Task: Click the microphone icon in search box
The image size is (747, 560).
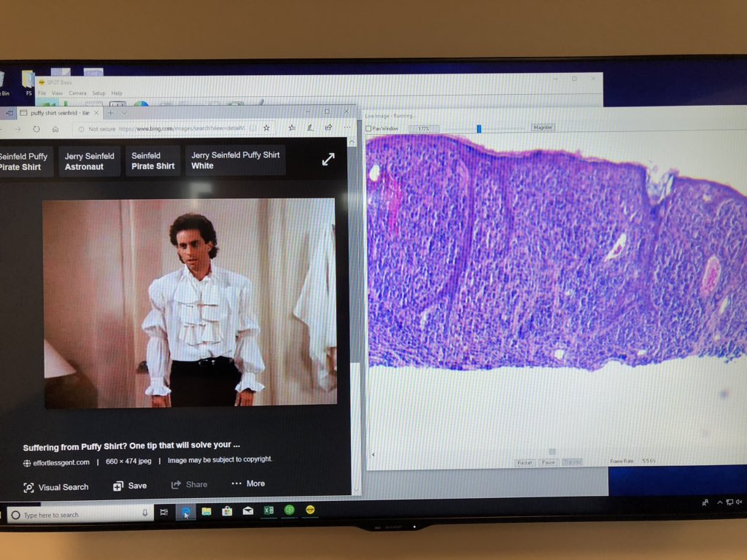Action: pyautogui.click(x=145, y=513)
